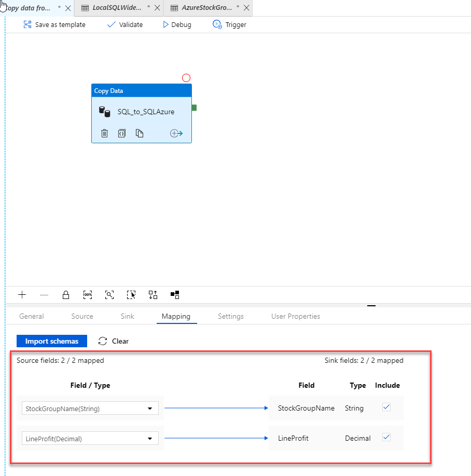Click Import schemas button

52,341
